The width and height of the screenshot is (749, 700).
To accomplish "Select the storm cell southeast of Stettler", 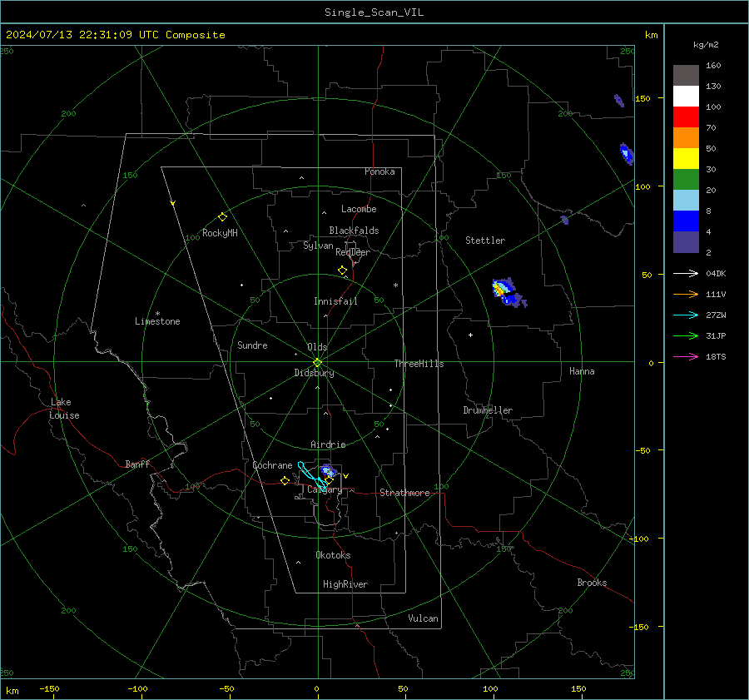I will [508, 292].
